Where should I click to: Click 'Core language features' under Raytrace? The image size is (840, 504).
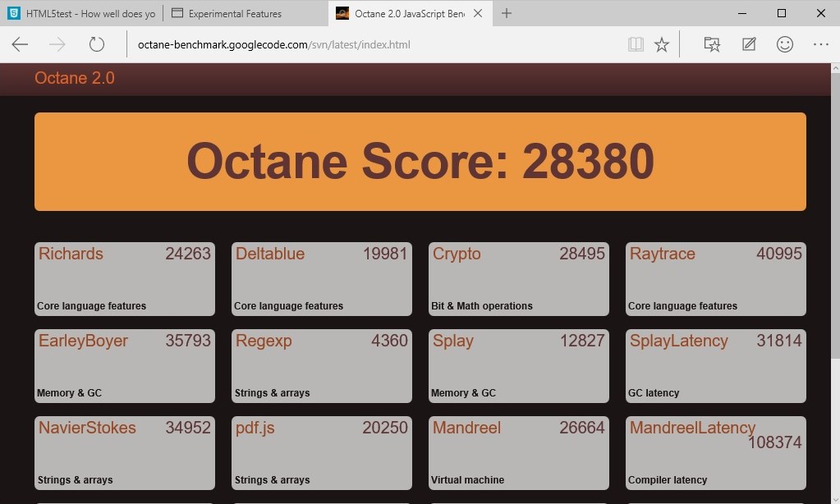click(682, 306)
